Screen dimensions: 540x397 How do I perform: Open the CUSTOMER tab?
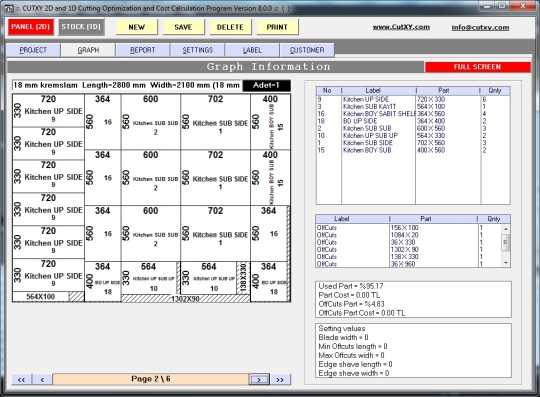[307, 50]
